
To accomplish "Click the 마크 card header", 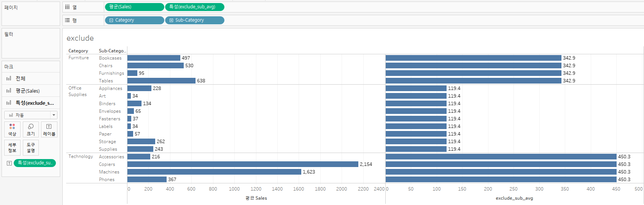I will click(9, 67).
